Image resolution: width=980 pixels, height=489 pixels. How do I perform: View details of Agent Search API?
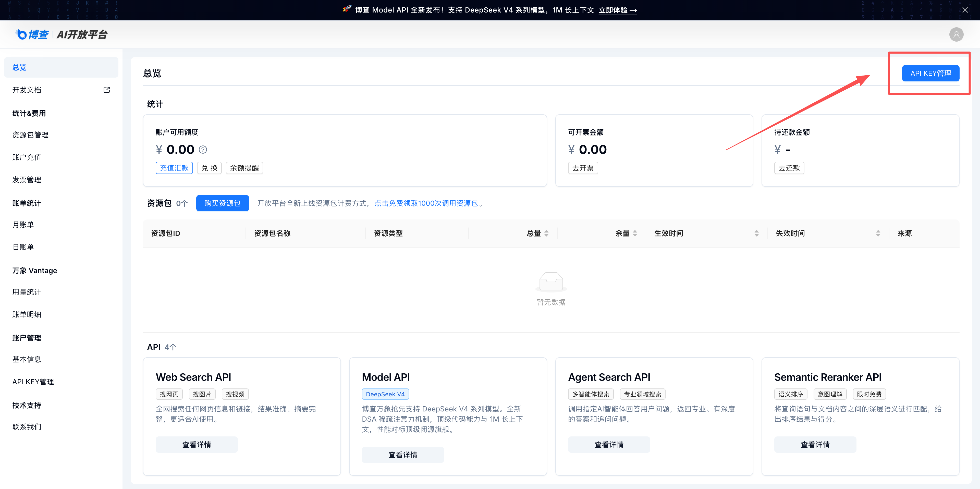tap(609, 445)
